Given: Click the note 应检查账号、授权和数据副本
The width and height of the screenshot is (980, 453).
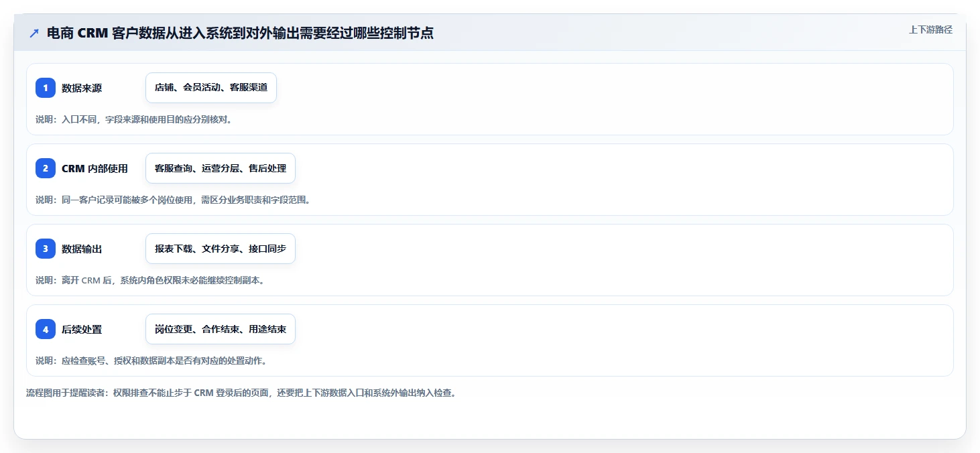Looking at the screenshot, I should click(152, 361).
